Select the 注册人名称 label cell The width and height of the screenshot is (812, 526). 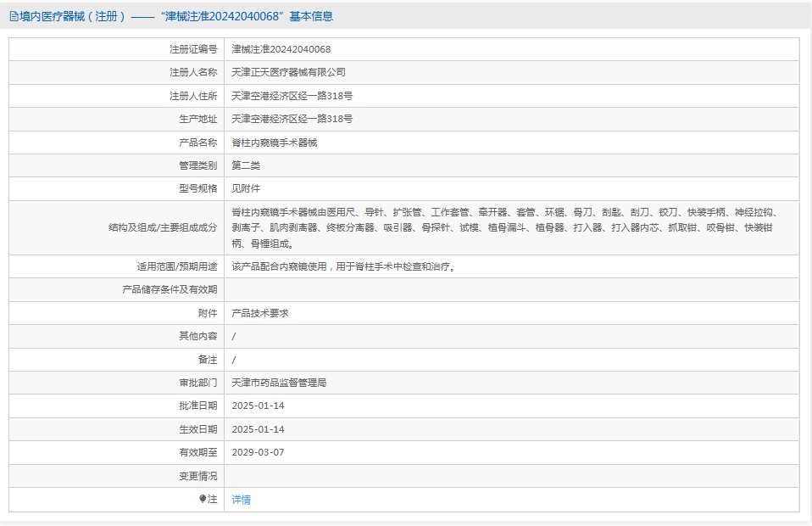point(194,72)
